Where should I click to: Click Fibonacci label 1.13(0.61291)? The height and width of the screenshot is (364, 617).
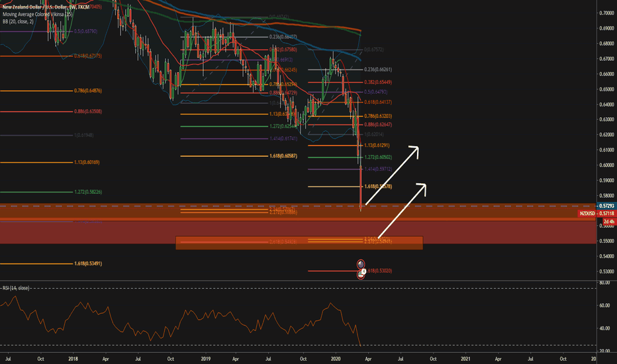pos(377,145)
